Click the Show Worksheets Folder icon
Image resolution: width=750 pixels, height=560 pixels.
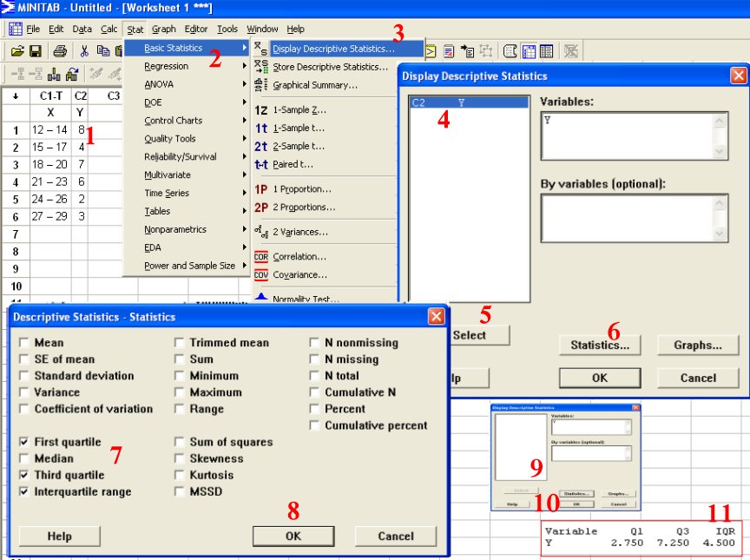(546, 50)
